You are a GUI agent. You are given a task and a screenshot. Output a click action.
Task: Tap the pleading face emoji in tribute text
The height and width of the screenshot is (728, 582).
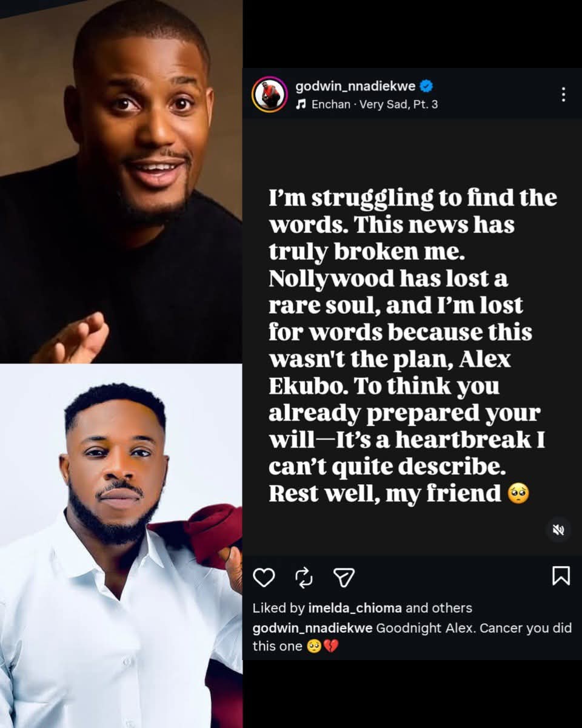click(518, 494)
